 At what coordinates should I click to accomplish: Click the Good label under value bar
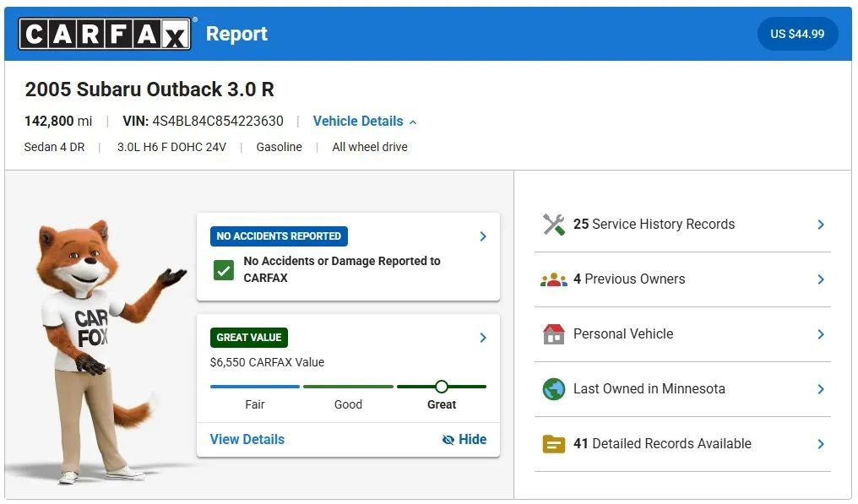click(348, 405)
